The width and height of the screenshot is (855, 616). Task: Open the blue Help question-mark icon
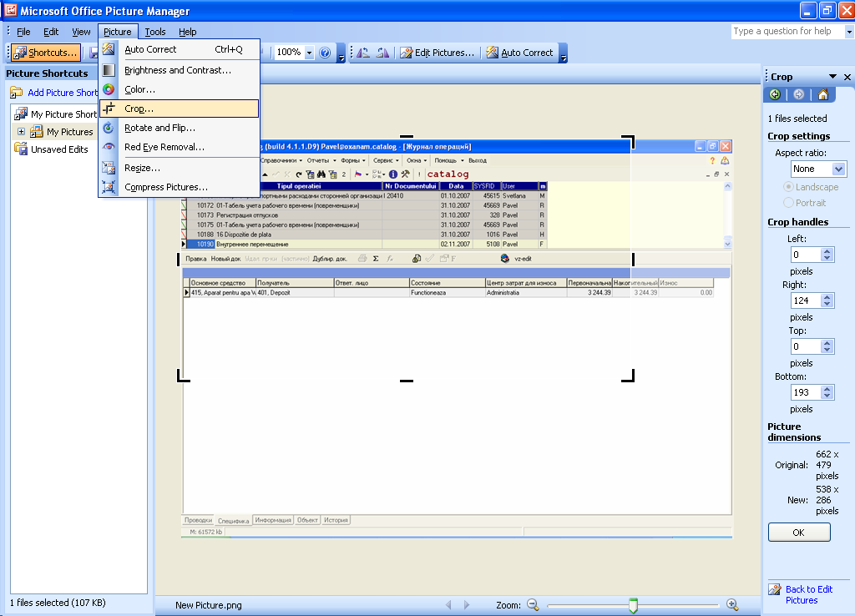pyautogui.click(x=325, y=53)
